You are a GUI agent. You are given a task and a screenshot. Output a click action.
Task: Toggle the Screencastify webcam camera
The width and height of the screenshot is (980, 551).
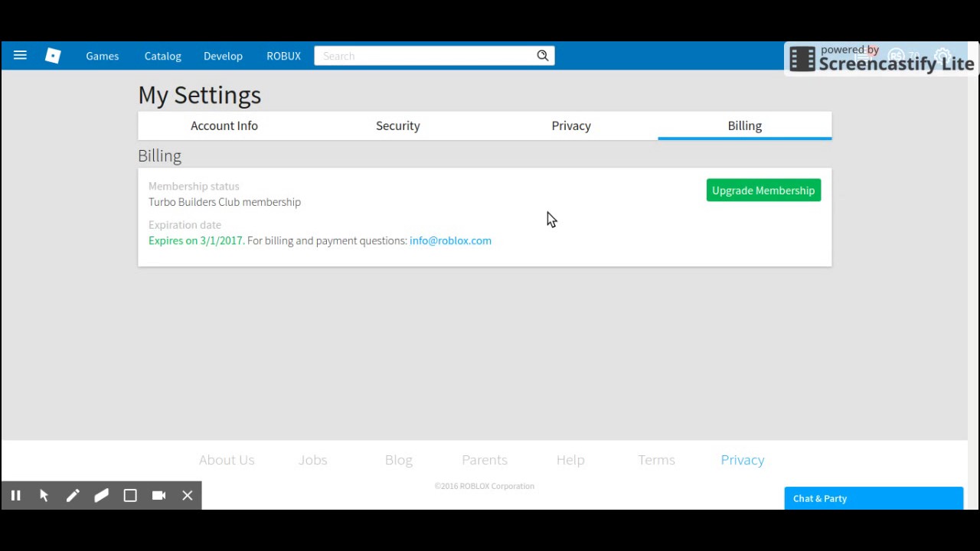pyautogui.click(x=158, y=495)
